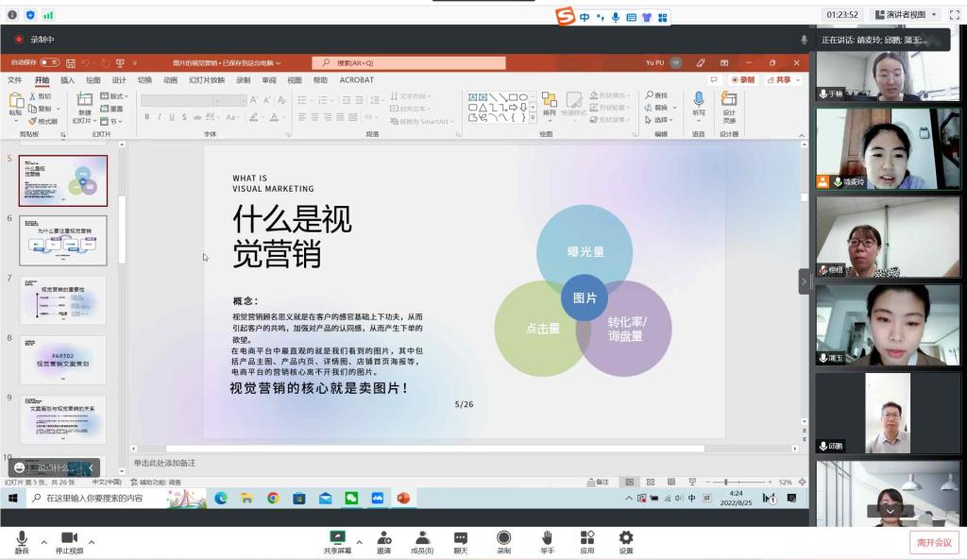The image size is (967, 560).
Task: Enter full screen meeting view
Action: point(954,15)
